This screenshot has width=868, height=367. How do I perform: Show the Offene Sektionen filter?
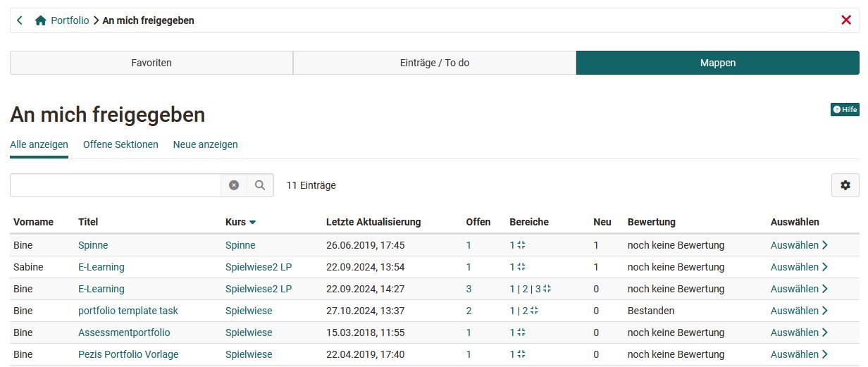coord(120,144)
